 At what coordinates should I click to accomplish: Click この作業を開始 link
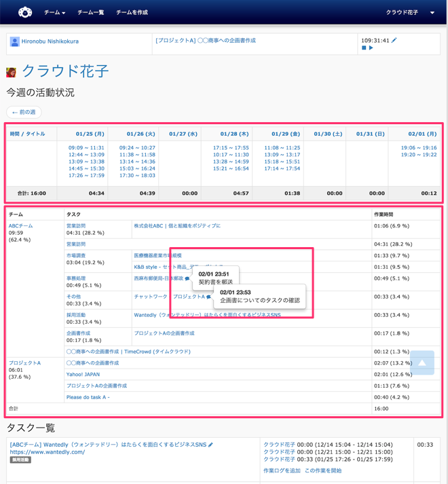(323, 470)
